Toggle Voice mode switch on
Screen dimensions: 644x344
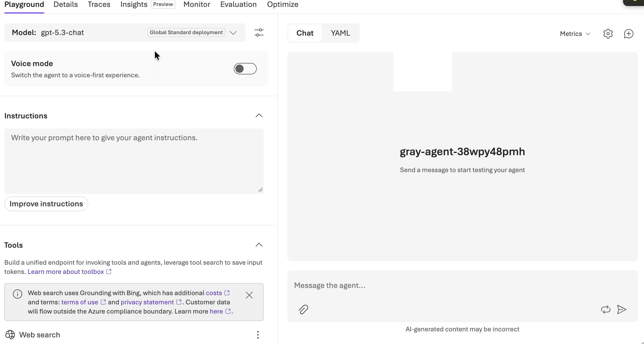(x=245, y=69)
